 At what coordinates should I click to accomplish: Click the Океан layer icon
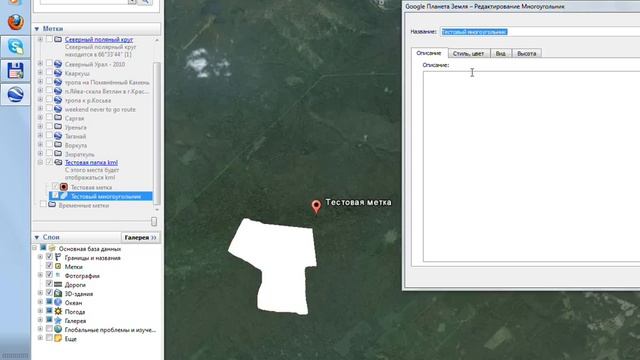[58, 302]
